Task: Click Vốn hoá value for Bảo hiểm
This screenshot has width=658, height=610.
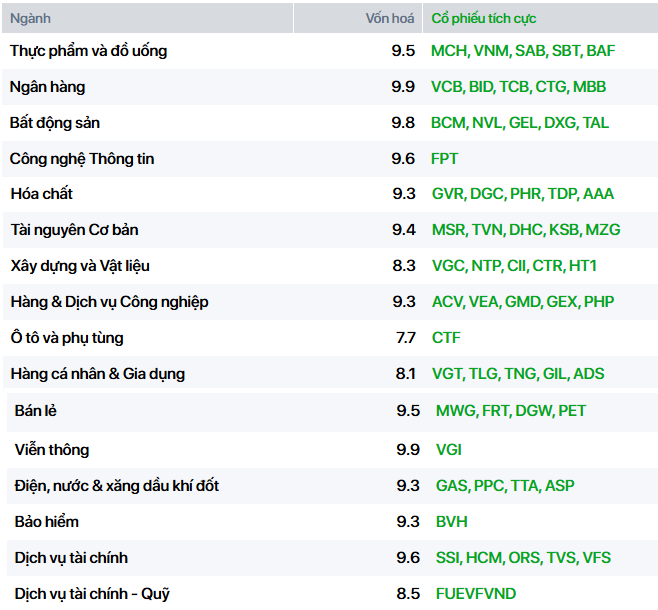Action: coord(408,522)
